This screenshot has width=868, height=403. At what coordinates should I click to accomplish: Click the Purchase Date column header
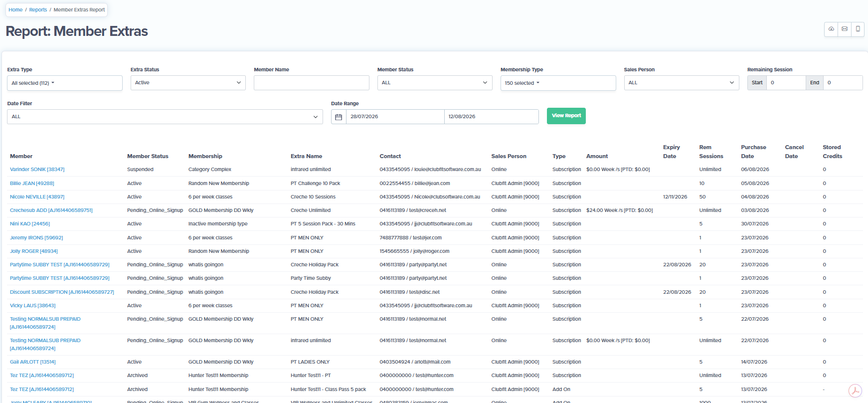(753, 152)
